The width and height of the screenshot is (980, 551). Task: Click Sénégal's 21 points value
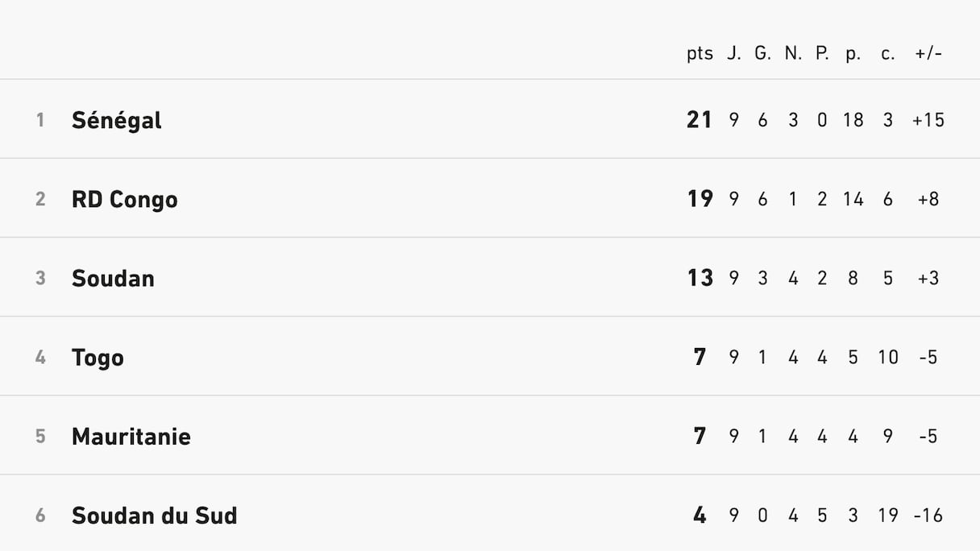[700, 120]
